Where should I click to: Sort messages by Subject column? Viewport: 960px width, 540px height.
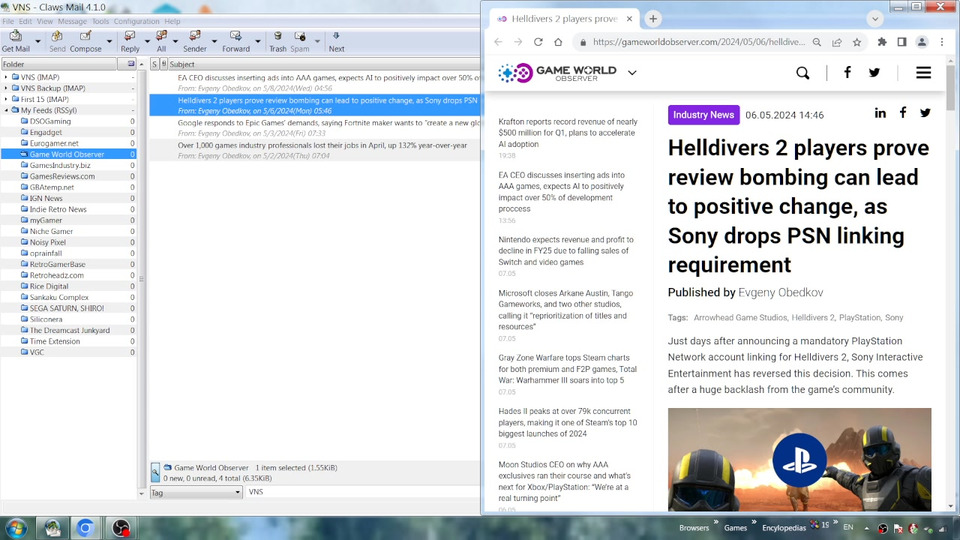click(324, 64)
